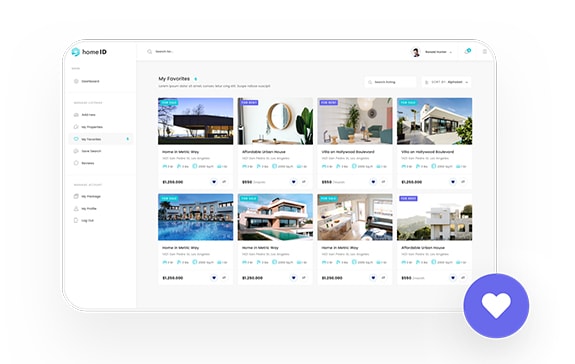Screen dimensions: 575x364
Task: Toggle heart on pool mansion listing card
Action: click(214, 277)
